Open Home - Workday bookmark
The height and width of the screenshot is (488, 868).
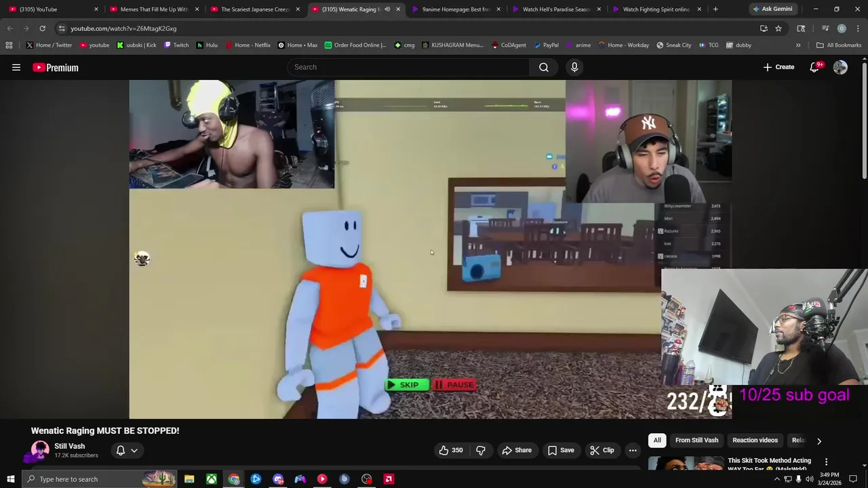point(623,45)
